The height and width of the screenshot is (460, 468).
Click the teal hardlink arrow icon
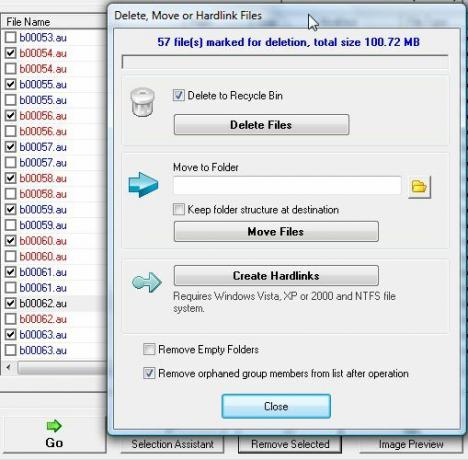(x=147, y=282)
